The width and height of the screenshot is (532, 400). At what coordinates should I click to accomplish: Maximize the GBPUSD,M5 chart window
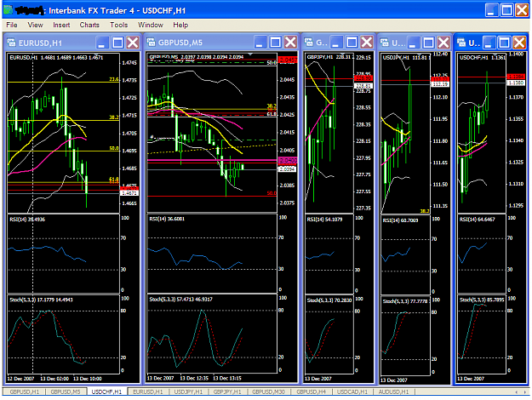(x=275, y=43)
